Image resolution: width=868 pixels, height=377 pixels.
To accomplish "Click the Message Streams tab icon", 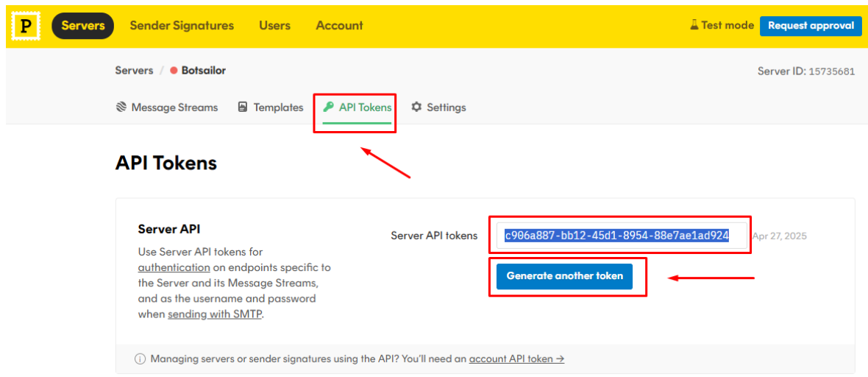I will (121, 107).
